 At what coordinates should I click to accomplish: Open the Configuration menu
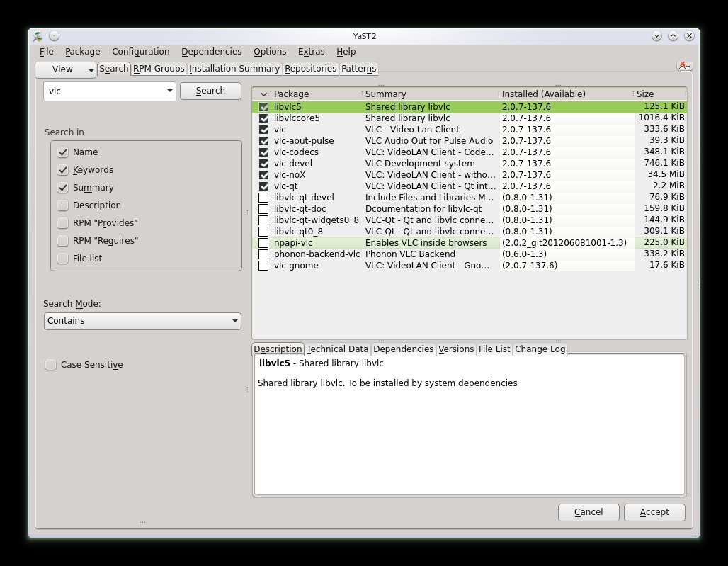141,52
